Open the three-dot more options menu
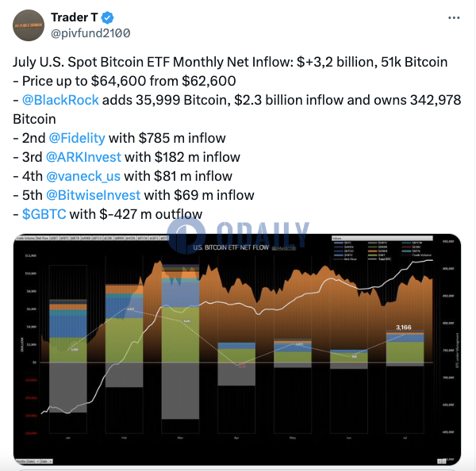The width and height of the screenshot is (476, 471). [454, 18]
